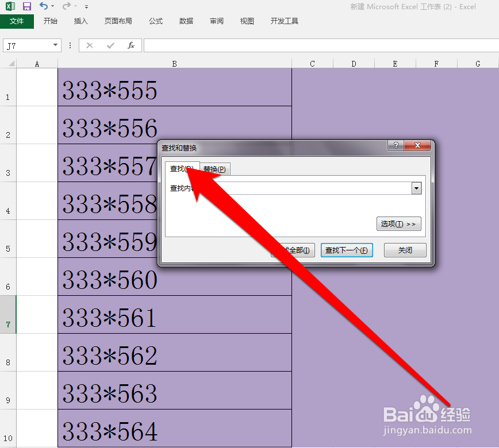This screenshot has width=499, height=448.
Task: Click into the formula bar input
Action: (x=321, y=46)
